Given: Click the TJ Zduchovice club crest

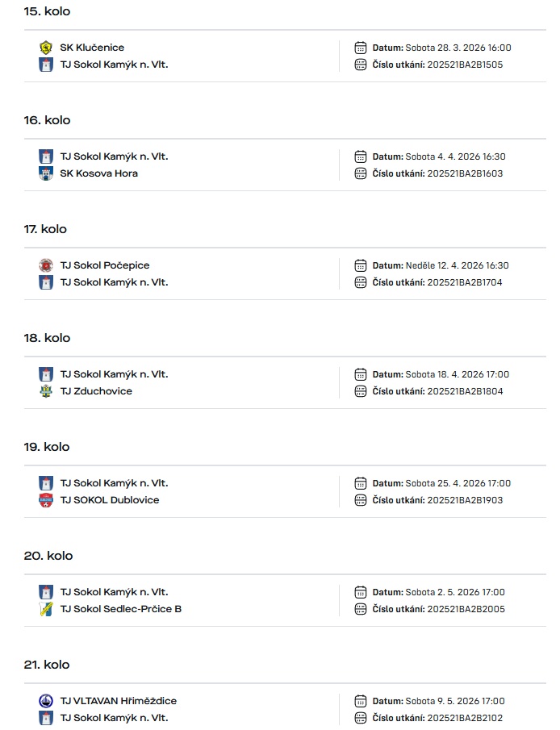Looking at the screenshot, I should [46, 391].
